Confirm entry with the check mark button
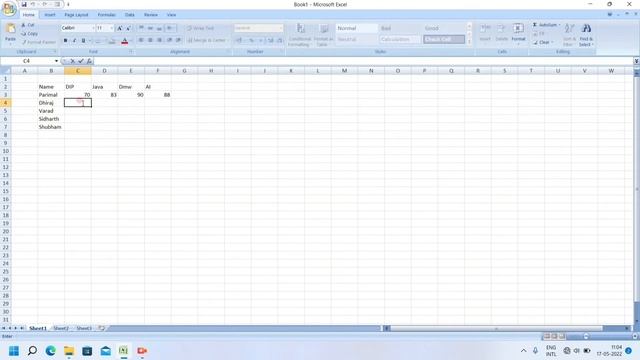 [x=81, y=61]
